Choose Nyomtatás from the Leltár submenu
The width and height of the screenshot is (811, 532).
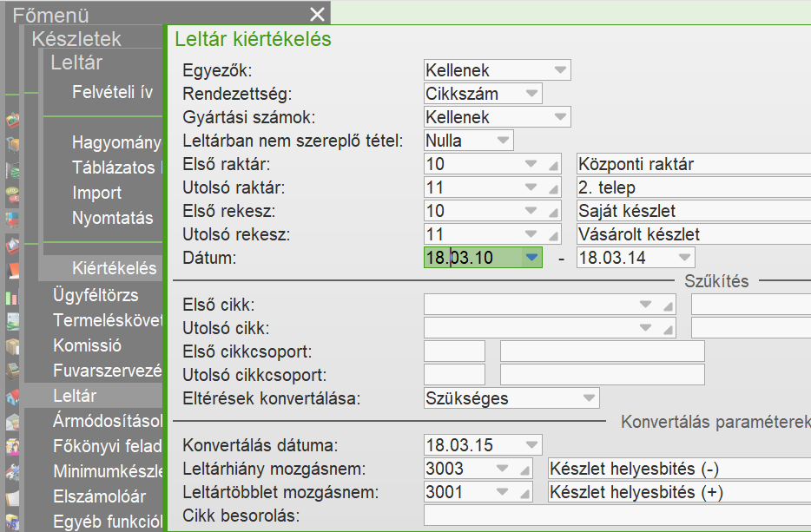(x=113, y=218)
